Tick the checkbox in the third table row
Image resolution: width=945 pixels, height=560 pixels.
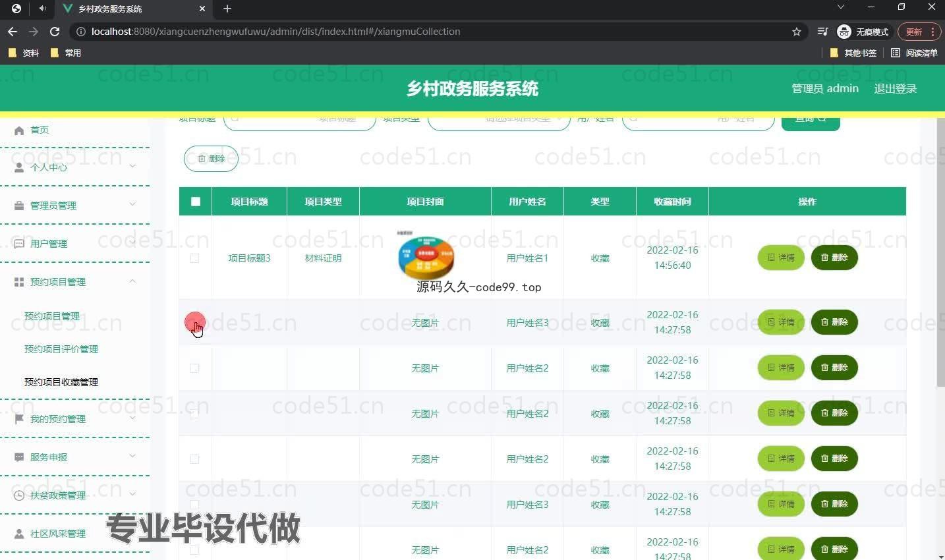pos(194,368)
